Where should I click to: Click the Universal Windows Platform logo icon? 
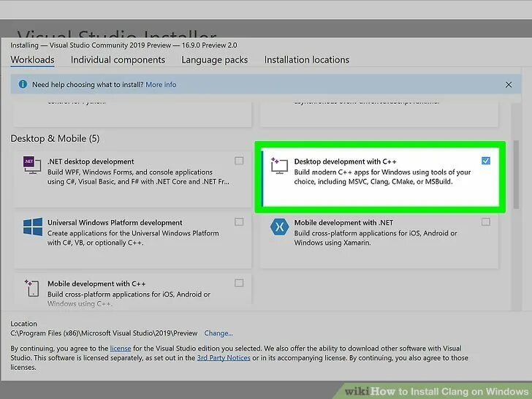click(x=33, y=227)
